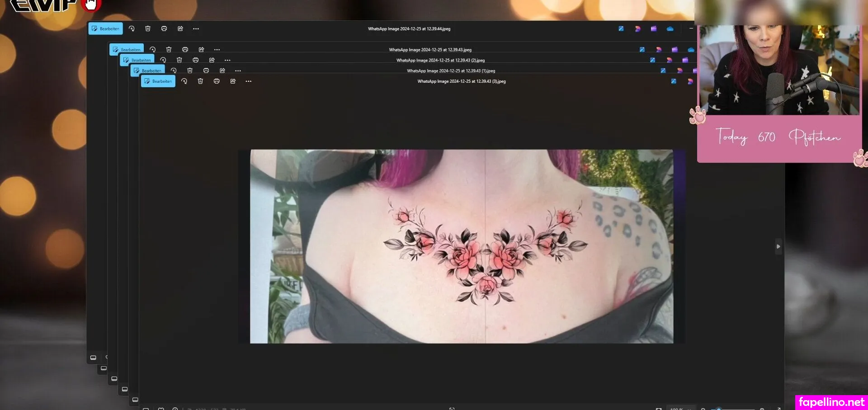Toggle the filmstrip view at bottom left
The width and height of the screenshot is (868, 410).
pyautogui.click(x=146, y=409)
